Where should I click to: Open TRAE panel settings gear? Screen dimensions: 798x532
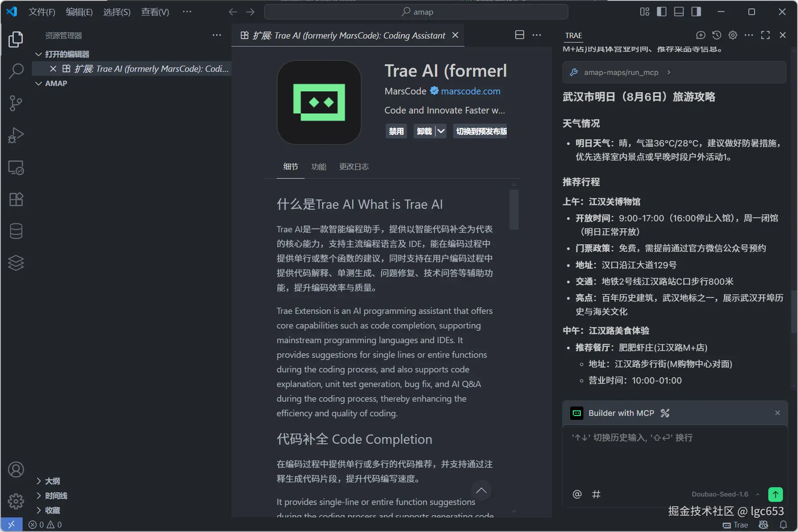click(x=733, y=35)
